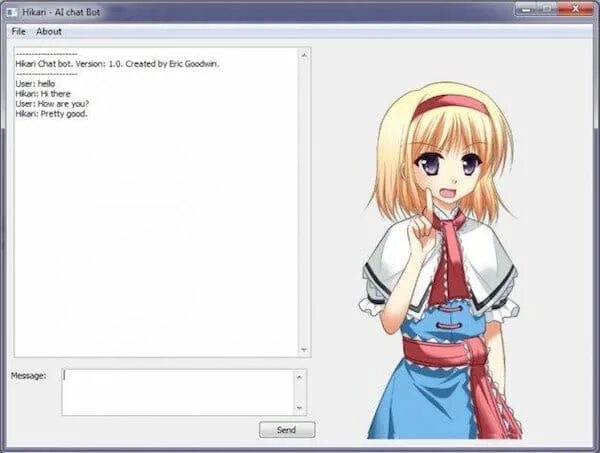The width and height of the screenshot is (600, 453).
Task: Close the Hikari chat bot window
Action: click(x=575, y=9)
